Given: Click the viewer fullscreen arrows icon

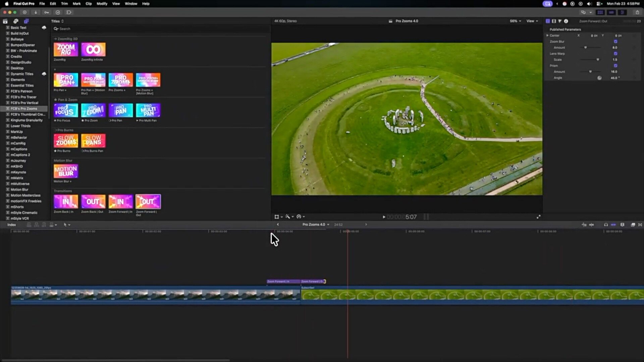Looking at the screenshot, I should 538,217.
